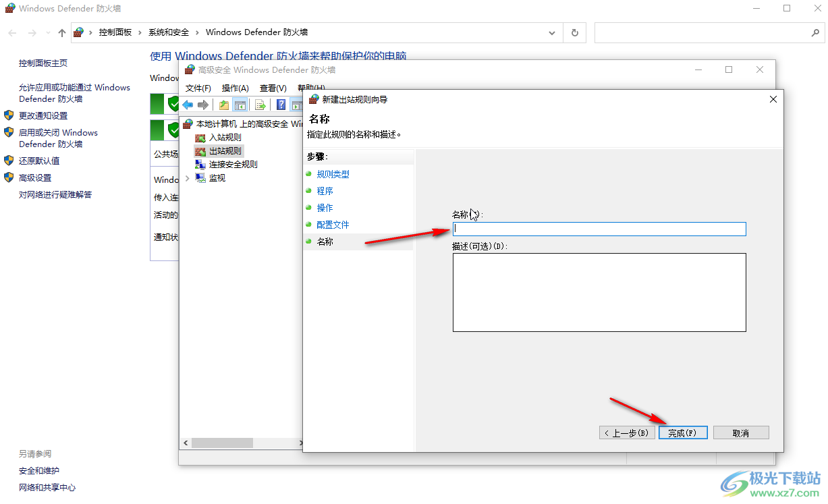Click 控制面板 in the address breadcrumb
The height and width of the screenshot is (504, 828).
coord(115,32)
